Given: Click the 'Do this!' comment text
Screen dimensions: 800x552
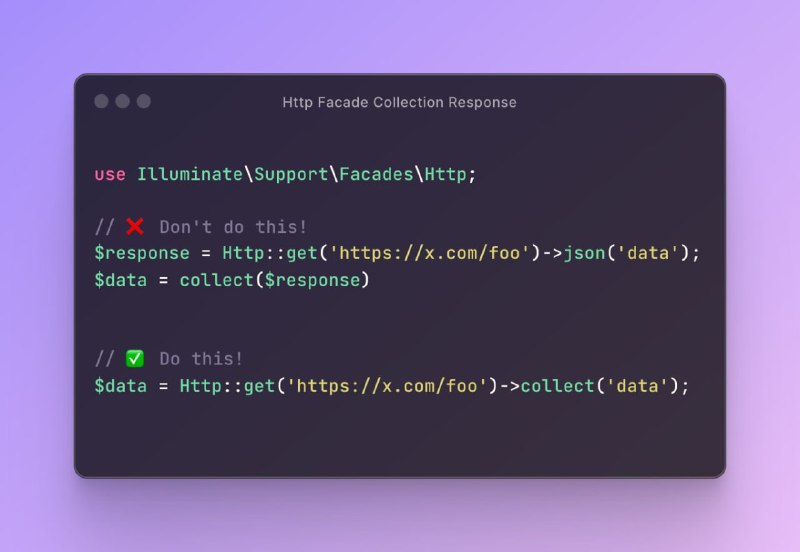Looking at the screenshot, I should point(201,359).
